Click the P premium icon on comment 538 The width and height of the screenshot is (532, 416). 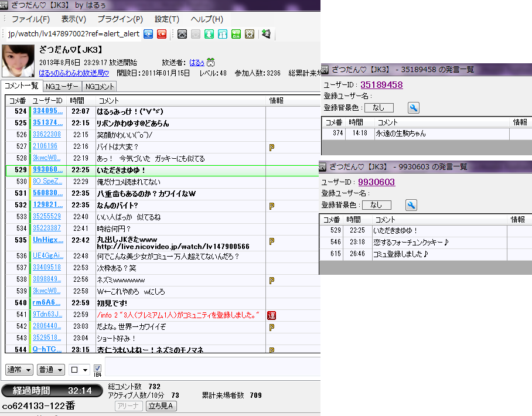(272, 280)
